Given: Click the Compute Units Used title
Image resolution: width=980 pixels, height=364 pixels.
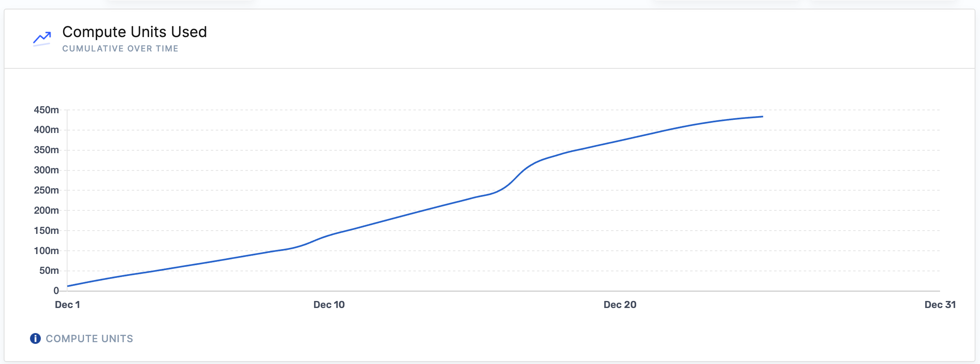Looking at the screenshot, I should [134, 32].
